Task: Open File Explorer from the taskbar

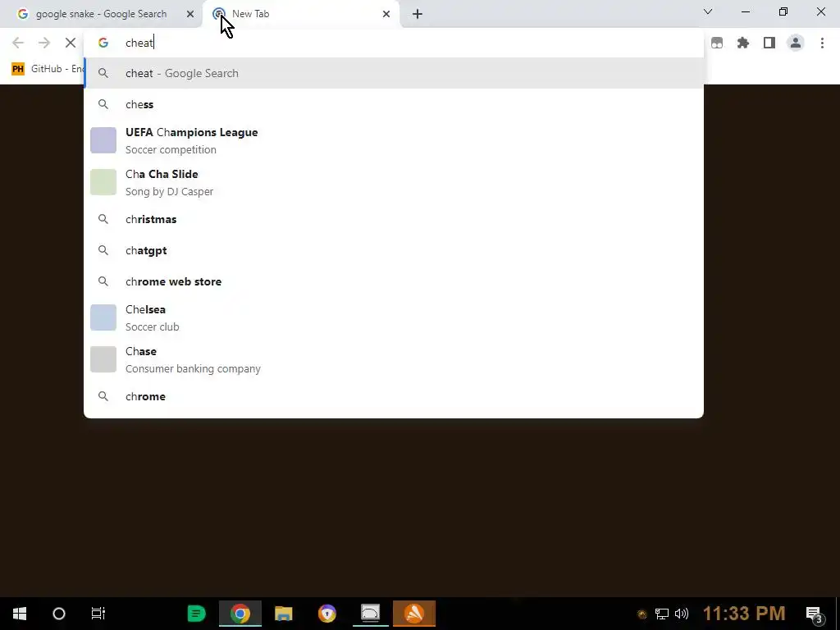Action: (x=284, y=614)
